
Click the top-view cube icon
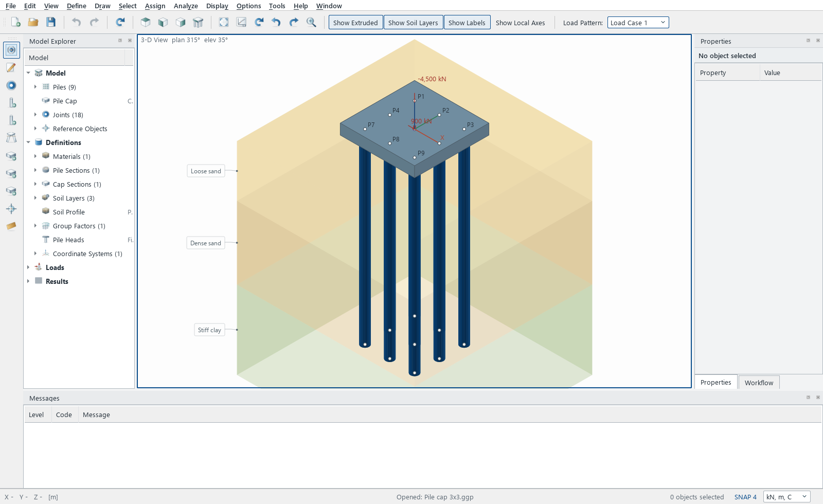(146, 22)
